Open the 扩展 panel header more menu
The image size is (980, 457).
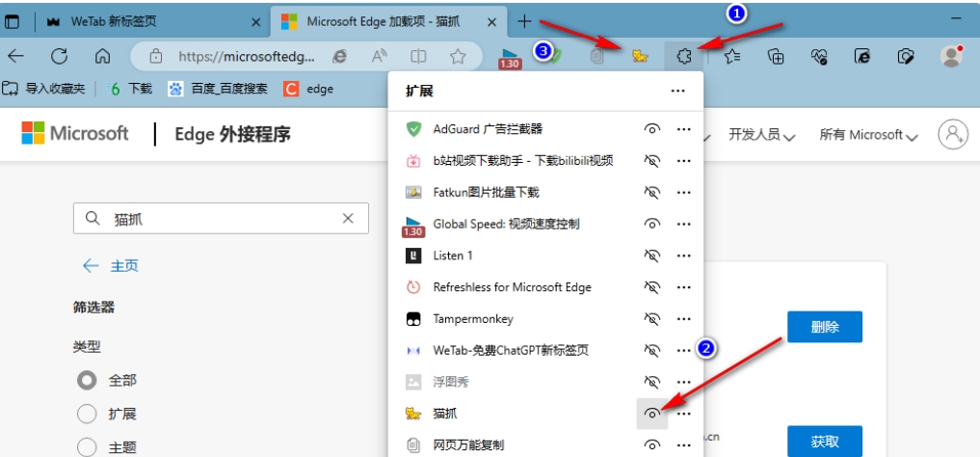point(677,91)
